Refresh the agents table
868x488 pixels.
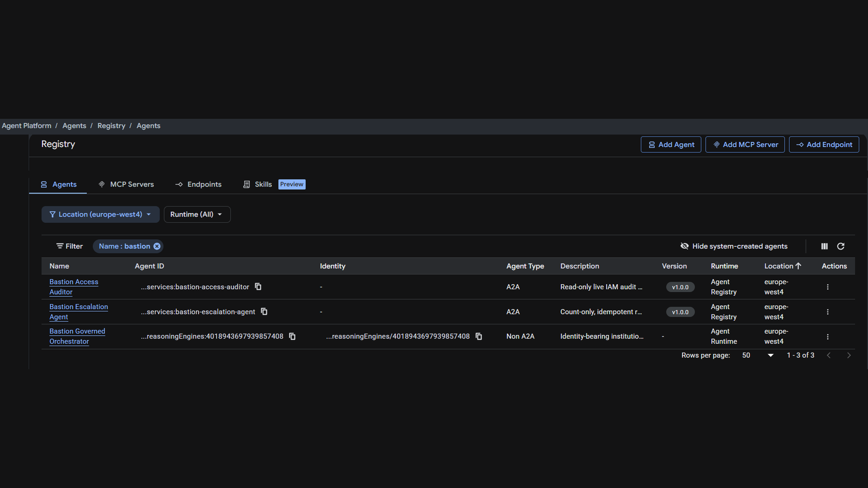841,246
